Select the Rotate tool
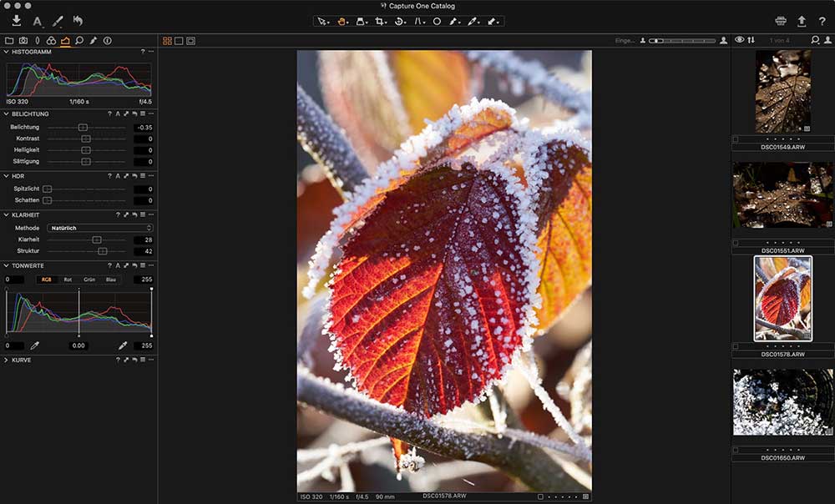 tap(399, 22)
